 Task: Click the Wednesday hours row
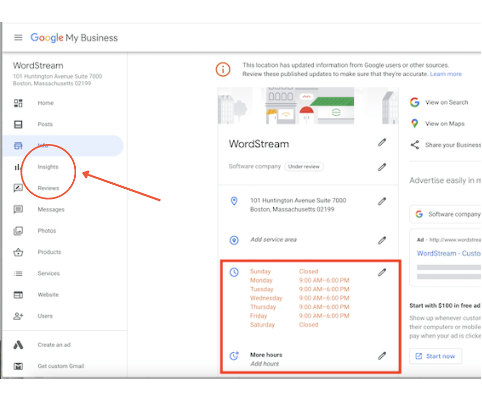click(300, 298)
